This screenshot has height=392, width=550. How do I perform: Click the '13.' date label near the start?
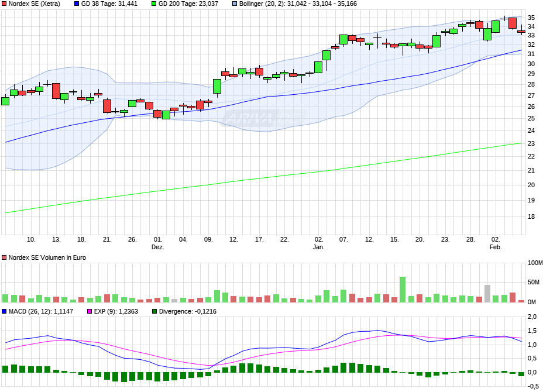coord(56,239)
